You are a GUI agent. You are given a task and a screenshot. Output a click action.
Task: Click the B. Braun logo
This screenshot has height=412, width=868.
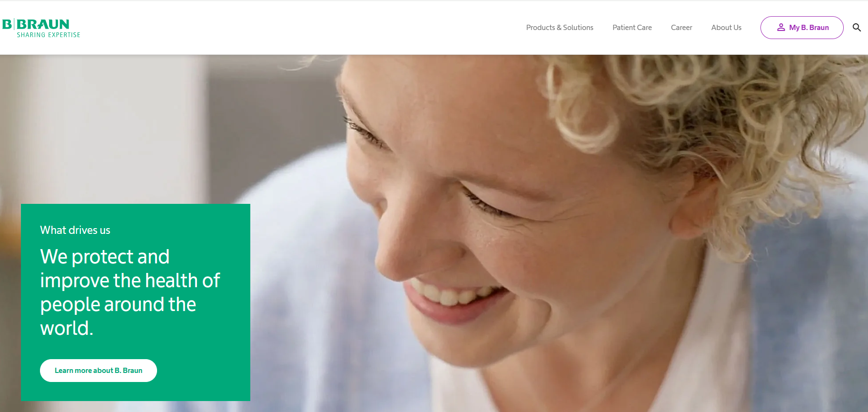point(41,28)
